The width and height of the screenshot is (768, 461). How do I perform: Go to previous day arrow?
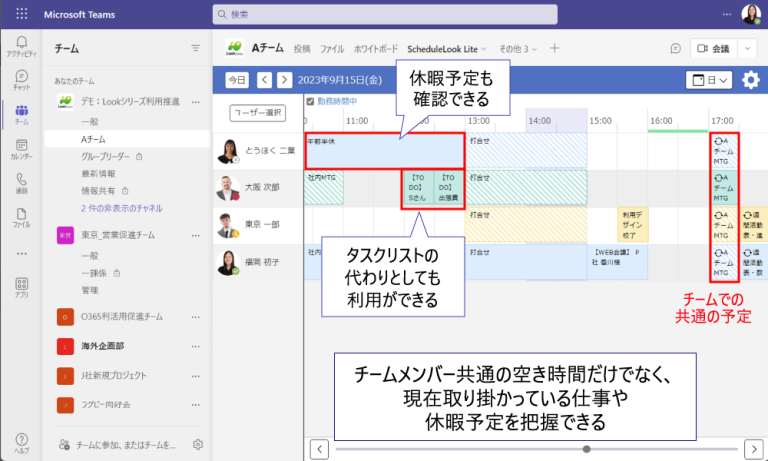click(x=264, y=80)
